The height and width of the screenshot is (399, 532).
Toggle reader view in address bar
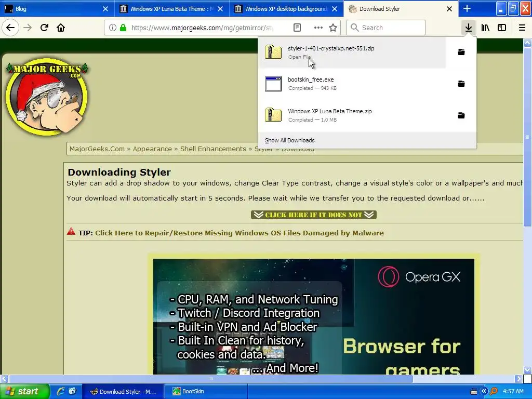[x=297, y=28]
